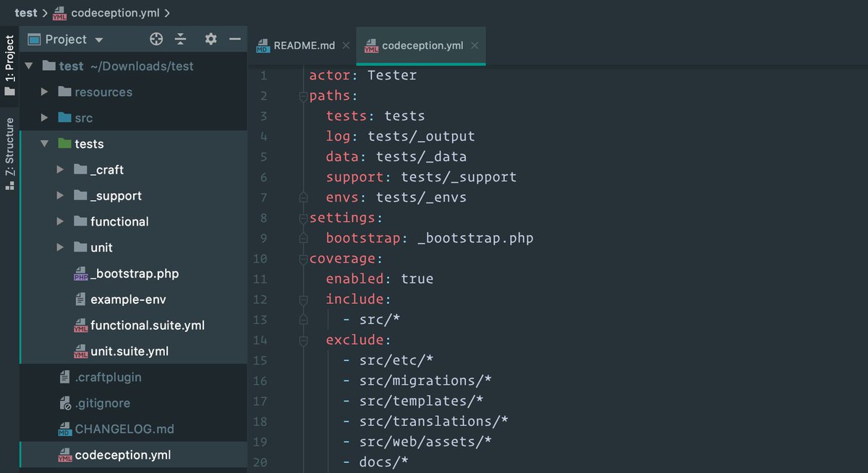Open the Project view dropdown
Screen dimensions: 868x473
tap(99, 40)
